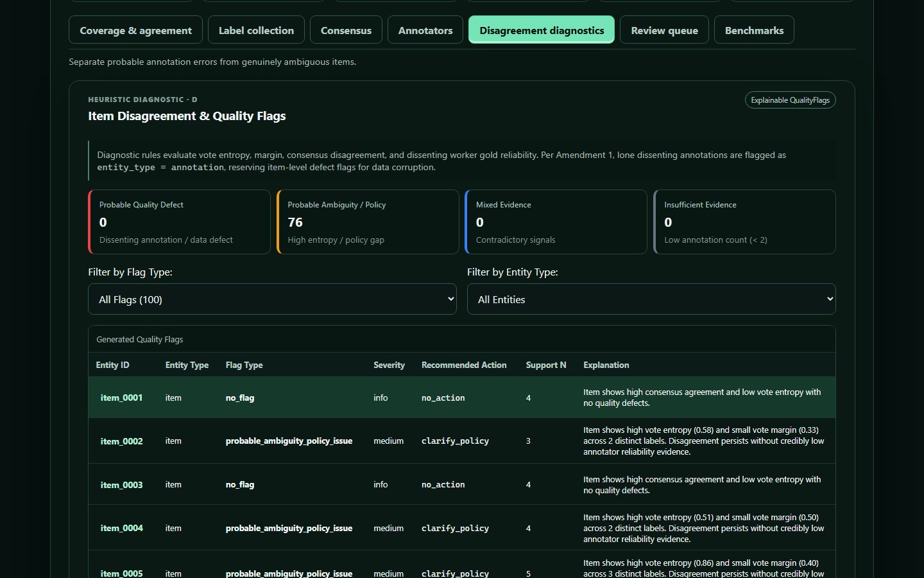Click the Probable Ambiguity / Policy card
The image size is (924, 578).
click(x=368, y=222)
